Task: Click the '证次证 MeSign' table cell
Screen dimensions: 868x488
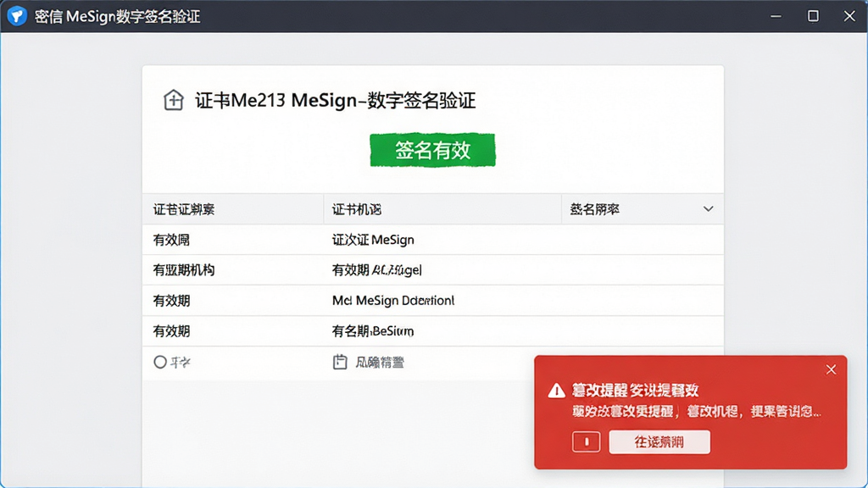Action: pyautogui.click(x=373, y=240)
